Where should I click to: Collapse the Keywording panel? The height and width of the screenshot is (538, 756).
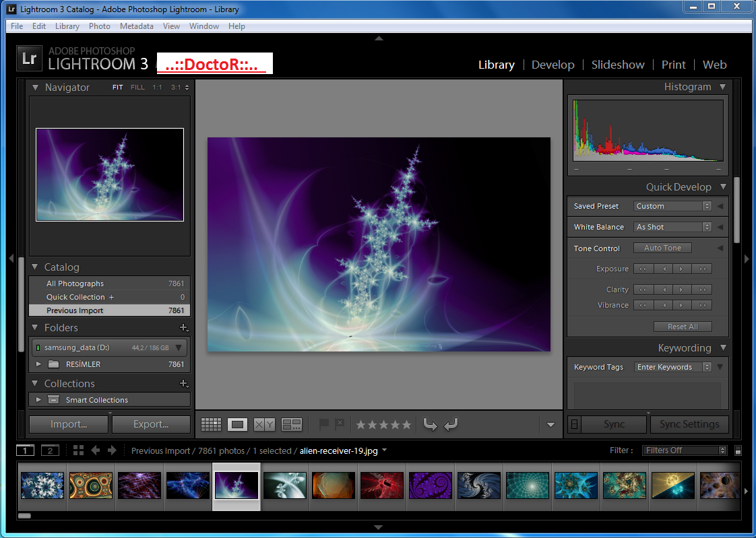coord(723,347)
